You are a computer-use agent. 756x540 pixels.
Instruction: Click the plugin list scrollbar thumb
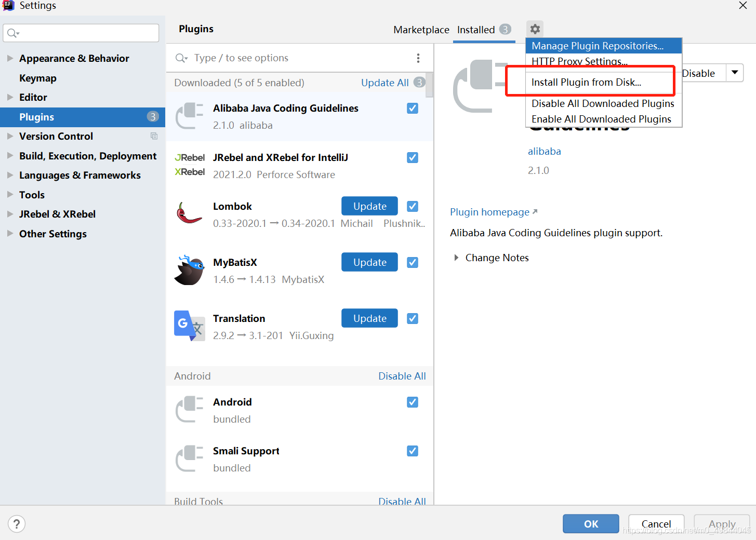pos(429,85)
